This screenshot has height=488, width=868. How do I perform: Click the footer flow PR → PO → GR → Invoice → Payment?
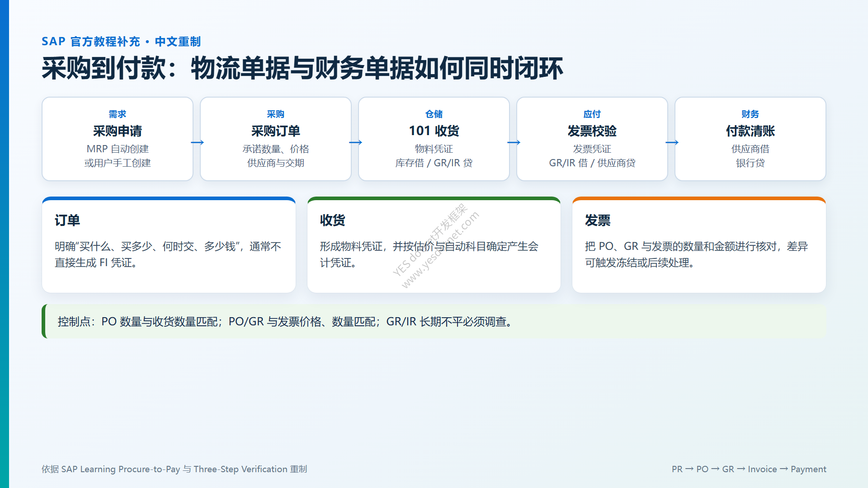[749, 469]
